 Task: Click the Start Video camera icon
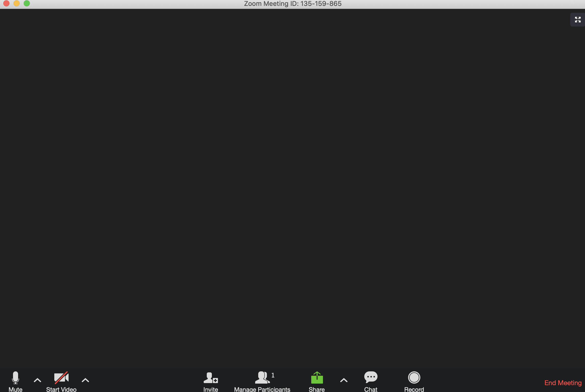coord(61,378)
